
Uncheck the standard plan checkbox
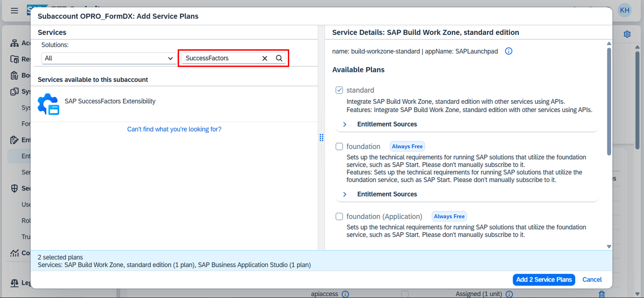coord(339,90)
